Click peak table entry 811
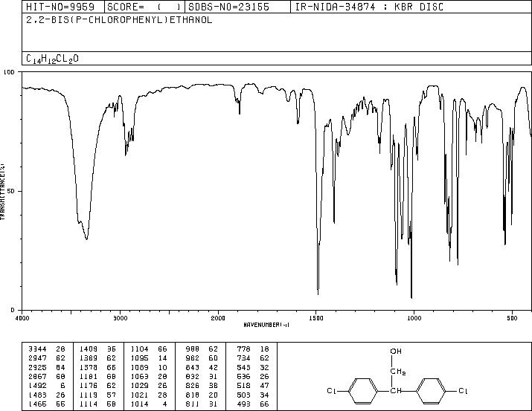This screenshot has width=532, height=411. coord(193,404)
